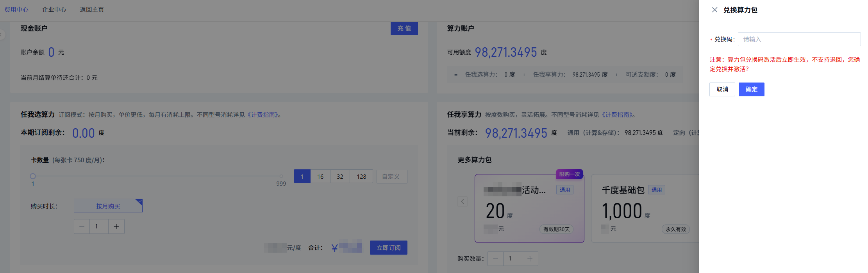Switch to 企业中心 menu item
The image size is (868, 273).
coord(54,9)
